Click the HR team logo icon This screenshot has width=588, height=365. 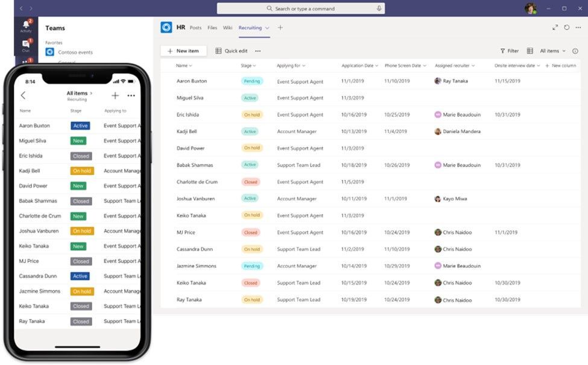(166, 27)
